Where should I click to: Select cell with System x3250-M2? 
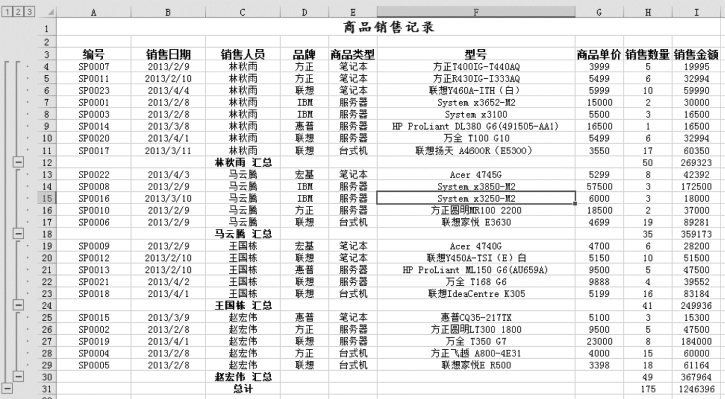click(476, 198)
